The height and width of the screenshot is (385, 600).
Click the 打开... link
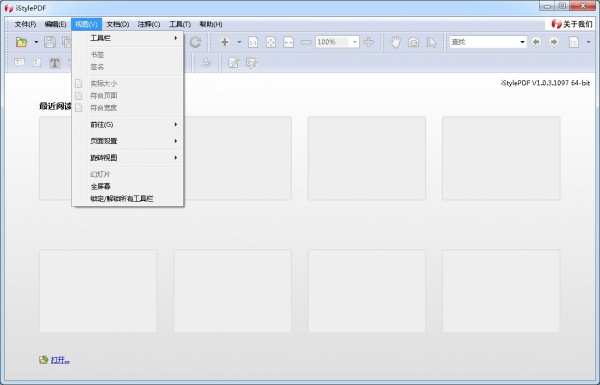click(60, 360)
